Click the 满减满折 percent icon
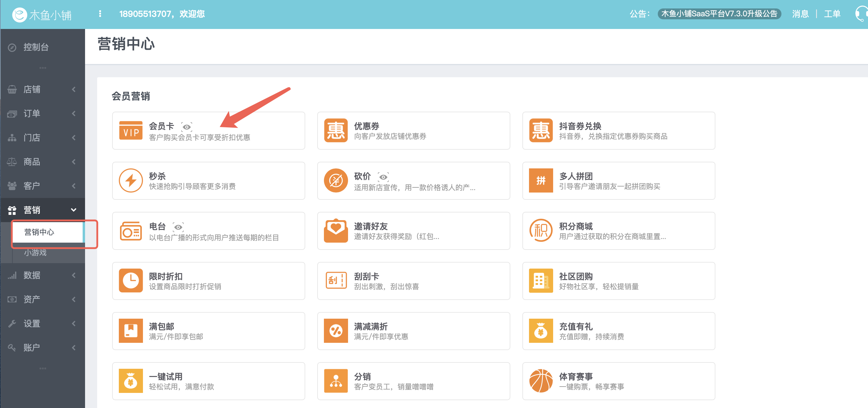This screenshot has width=868, height=408. point(336,331)
